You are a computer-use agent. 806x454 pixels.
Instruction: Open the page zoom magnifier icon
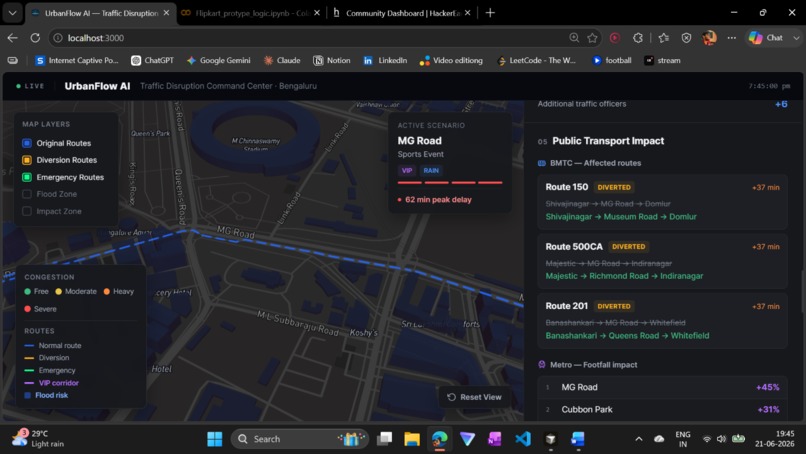point(574,38)
